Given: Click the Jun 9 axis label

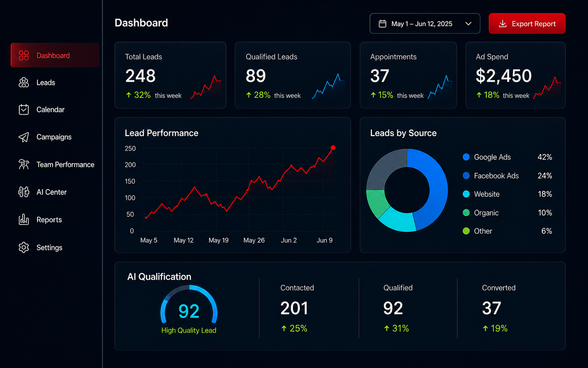Looking at the screenshot, I should [324, 240].
